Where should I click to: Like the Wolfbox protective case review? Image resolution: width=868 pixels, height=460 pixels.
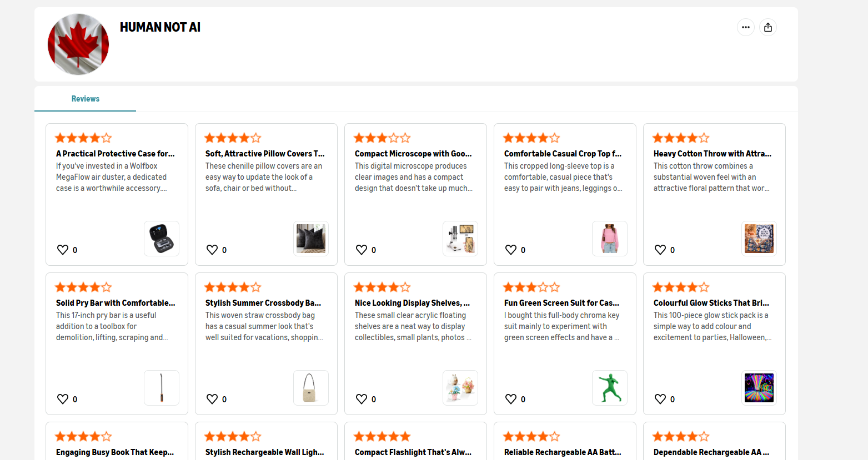[x=63, y=250]
